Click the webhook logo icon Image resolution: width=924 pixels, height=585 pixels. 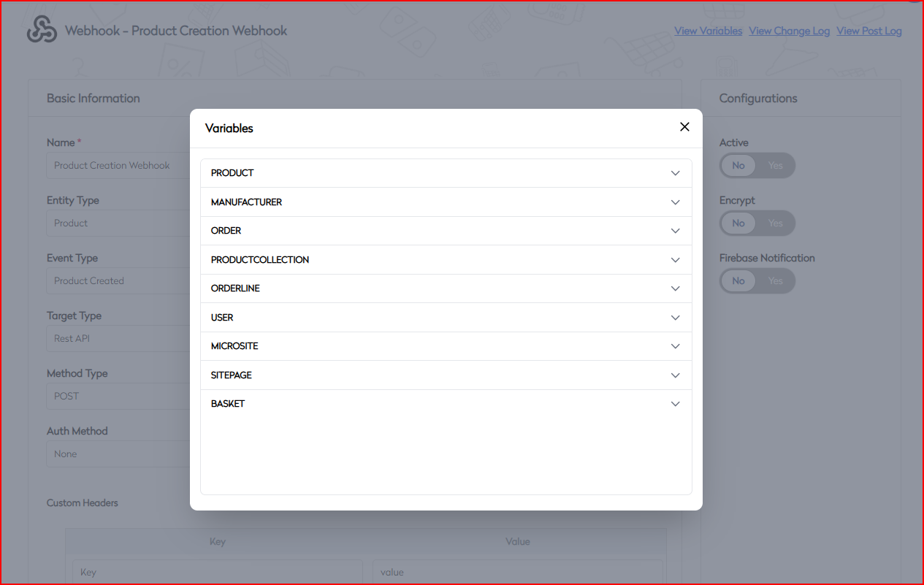coord(42,31)
